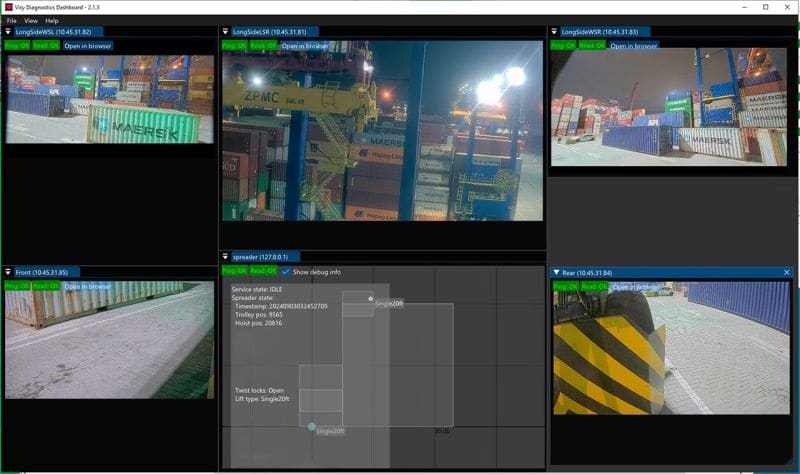The image size is (800, 474).
Task: Open the View menu
Action: (x=31, y=21)
